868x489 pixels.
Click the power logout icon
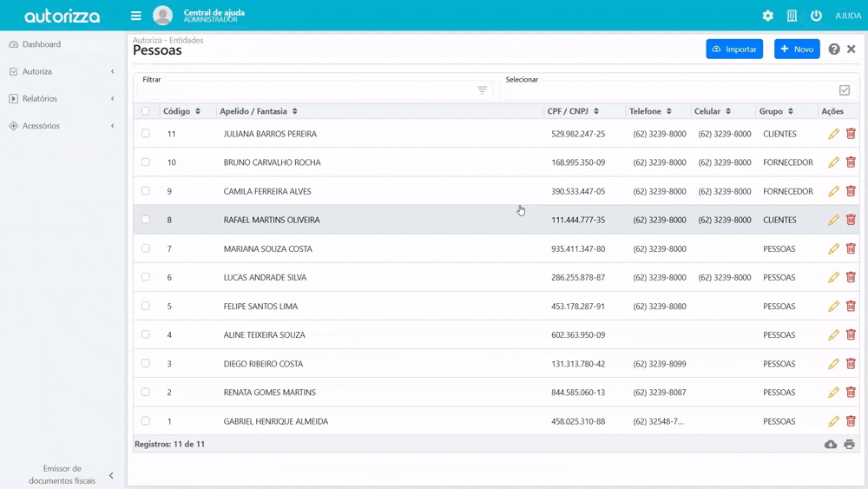tap(816, 16)
